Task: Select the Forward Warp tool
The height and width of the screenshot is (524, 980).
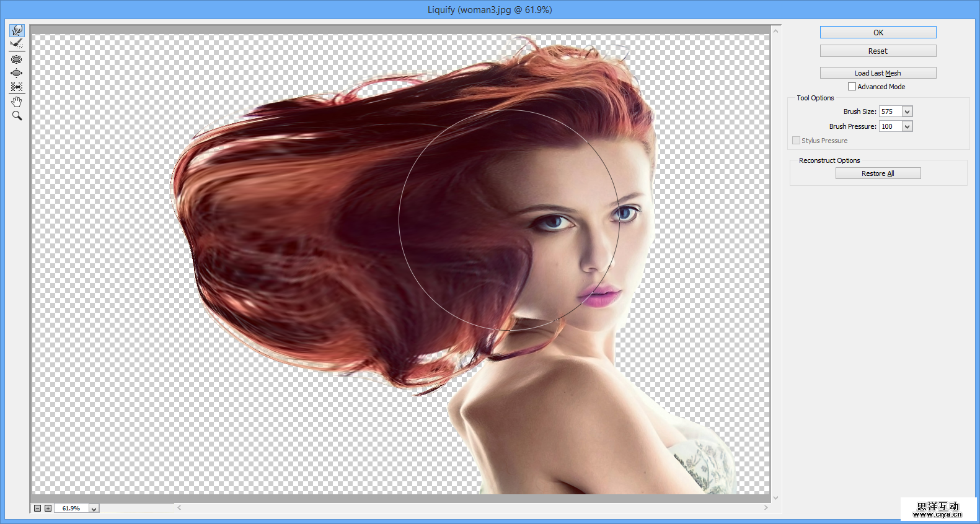Action: (17, 30)
